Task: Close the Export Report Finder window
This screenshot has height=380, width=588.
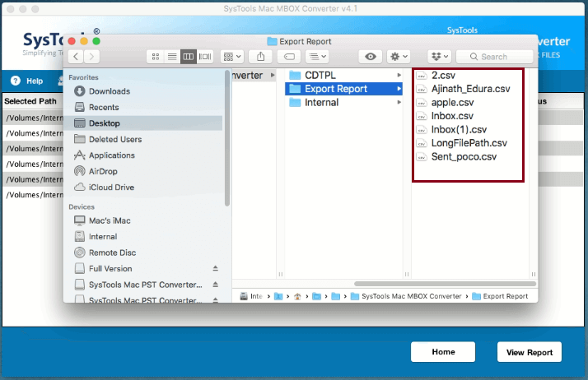Action: [72, 41]
